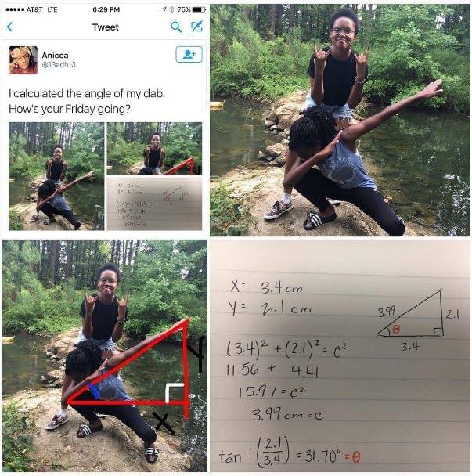This screenshot has width=472, height=476.
Task: Tap the location arrow status icon
Action: tap(164, 9)
